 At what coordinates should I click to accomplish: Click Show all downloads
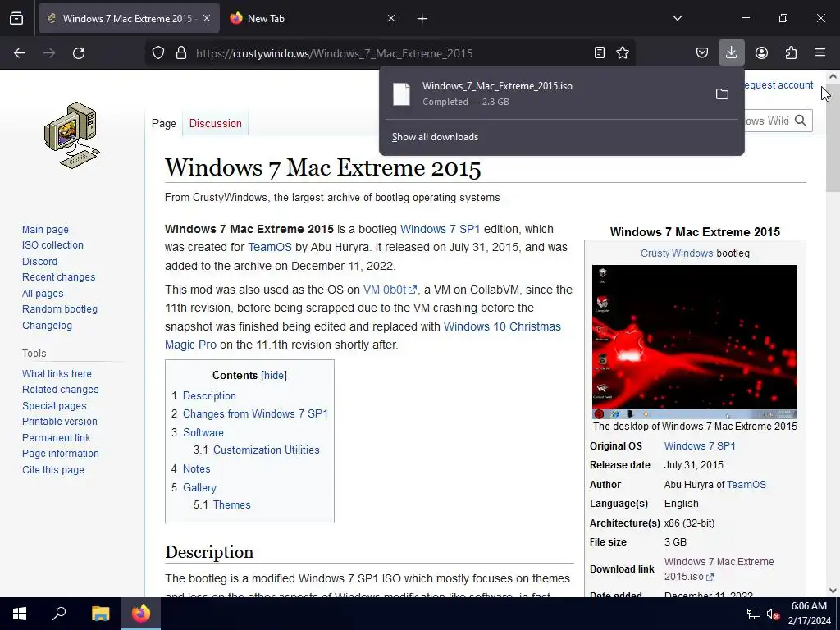click(435, 137)
